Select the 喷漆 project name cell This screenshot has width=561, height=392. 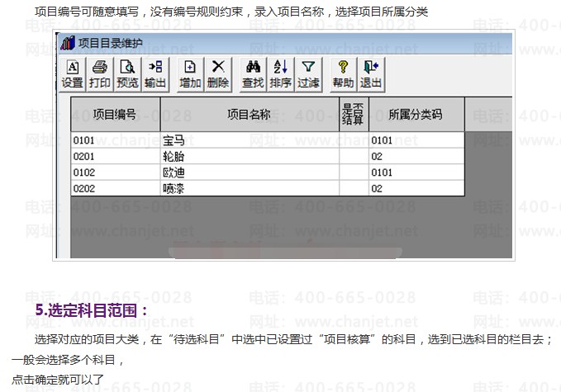(x=250, y=188)
